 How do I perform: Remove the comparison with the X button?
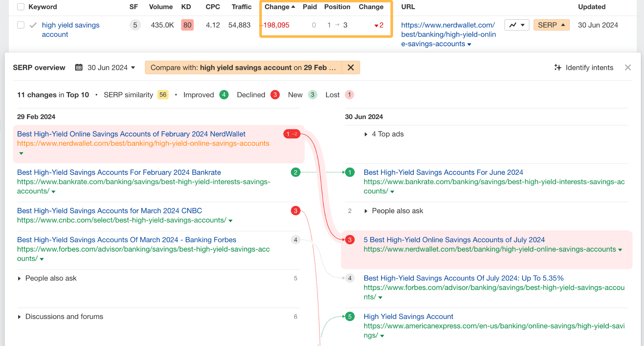[351, 68]
